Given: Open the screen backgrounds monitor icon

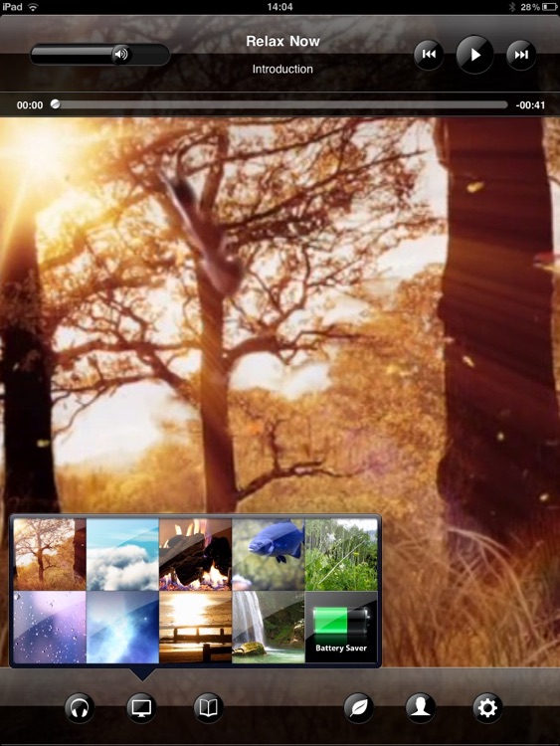Looking at the screenshot, I should point(141,708).
